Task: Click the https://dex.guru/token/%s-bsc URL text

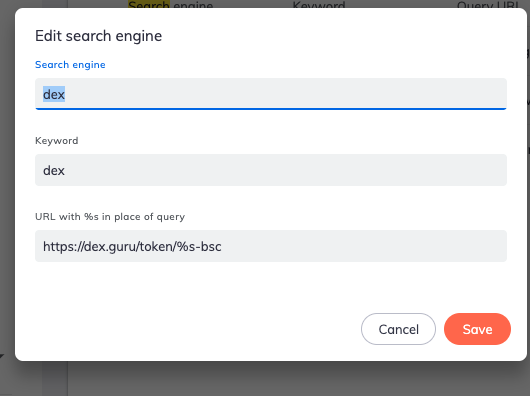Action: pyautogui.click(x=132, y=247)
